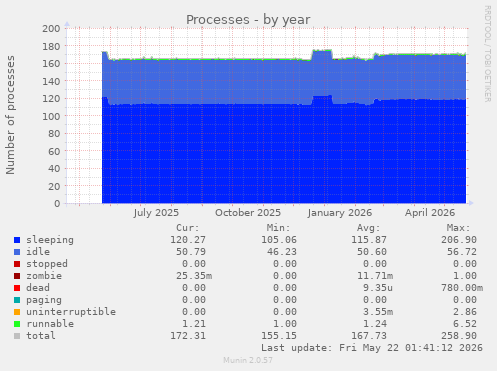
Task: Click the 'stopped' legend label
Action: (47, 264)
